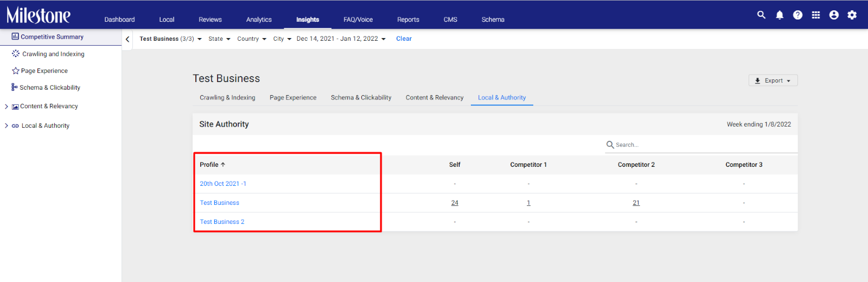Click the Self column header
This screenshot has width=868, height=282.
455,165
